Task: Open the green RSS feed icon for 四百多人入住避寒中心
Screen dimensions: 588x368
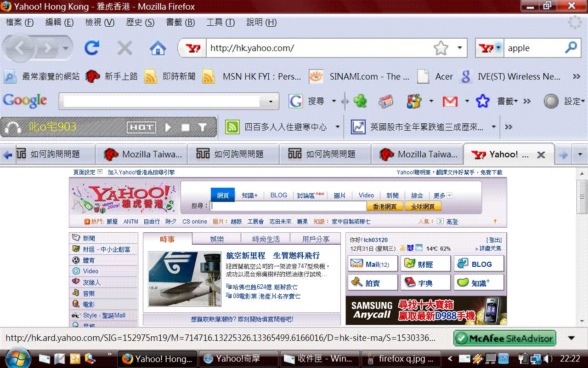Action: click(x=233, y=127)
